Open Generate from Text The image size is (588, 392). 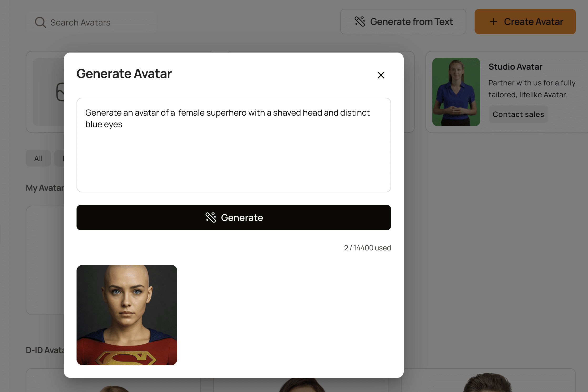point(403,22)
